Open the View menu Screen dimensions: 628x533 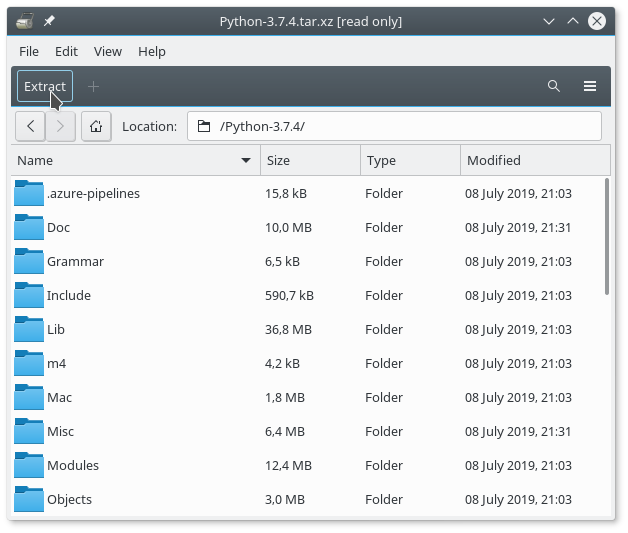click(x=107, y=51)
